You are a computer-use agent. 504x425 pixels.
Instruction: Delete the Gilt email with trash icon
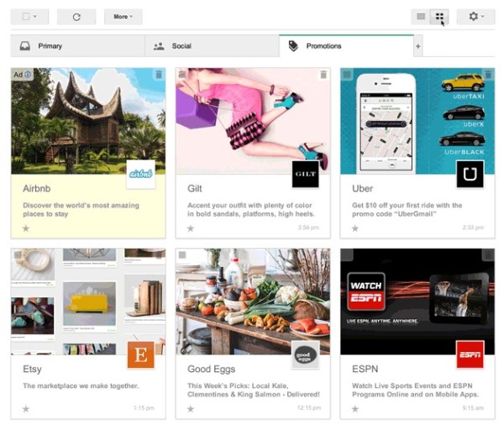tap(323, 75)
